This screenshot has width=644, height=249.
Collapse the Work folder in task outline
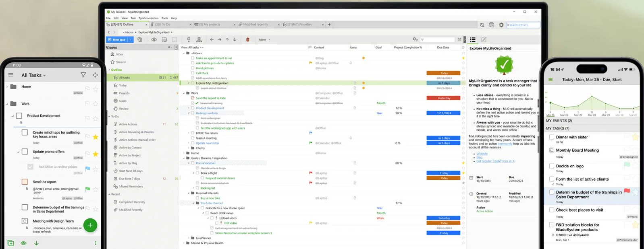pyautogui.click(x=184, y=93)
